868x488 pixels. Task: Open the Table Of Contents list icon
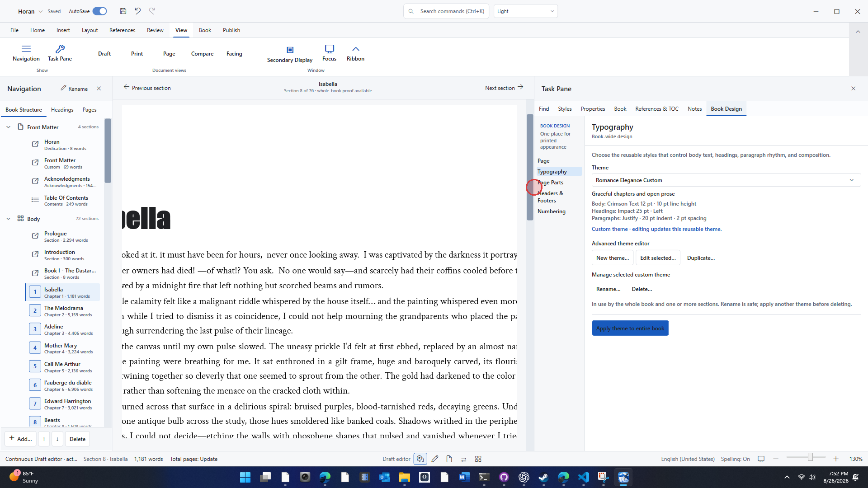pyautogui.click(x=35, y=200)
